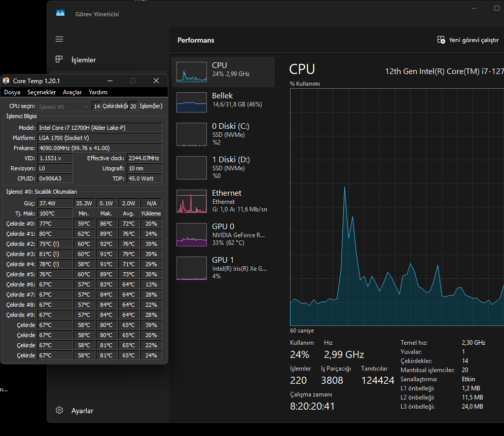Select the Ethernet performance entry
Viewport: 504px width, 436px height.
tap(223, 201)
